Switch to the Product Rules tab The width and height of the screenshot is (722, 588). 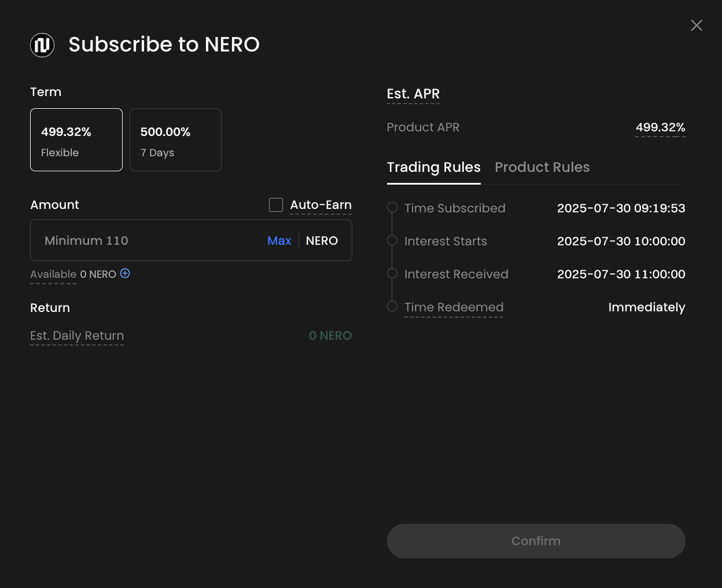click(x=542, y=167)
